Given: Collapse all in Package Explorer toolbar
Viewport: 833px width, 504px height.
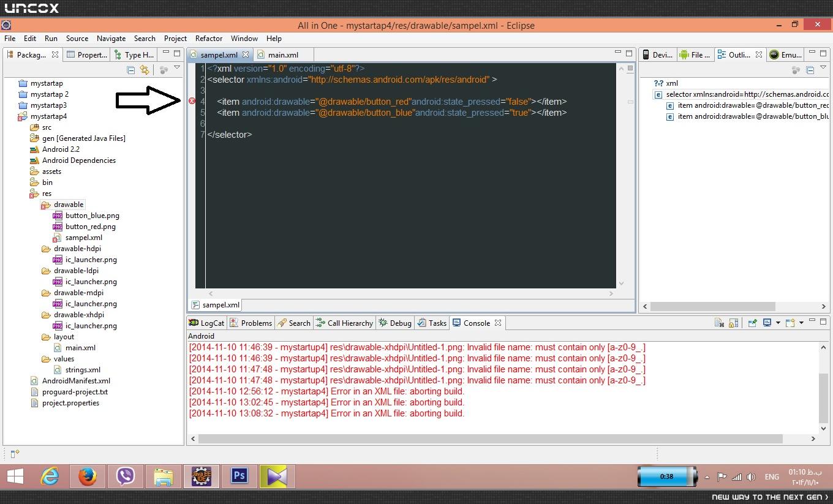Looking at the screenshot, I should tap(130, 70).
